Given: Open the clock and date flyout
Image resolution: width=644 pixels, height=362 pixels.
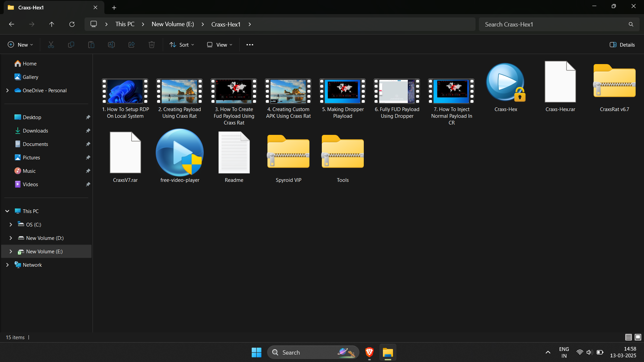Looking at the screenshot, I should pos(623,352).
